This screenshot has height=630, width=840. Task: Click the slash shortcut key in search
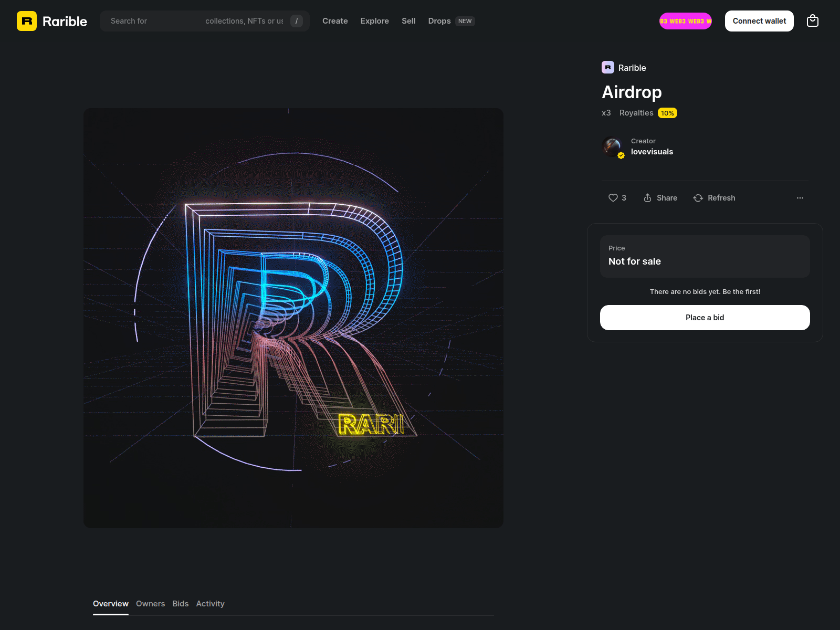tap(297, 21)
